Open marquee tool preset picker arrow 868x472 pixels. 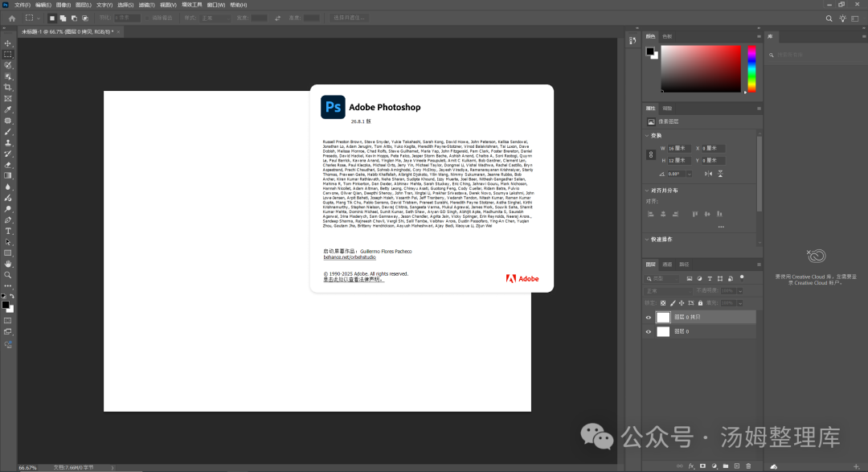pyautogui.click(x=39, y=18)
